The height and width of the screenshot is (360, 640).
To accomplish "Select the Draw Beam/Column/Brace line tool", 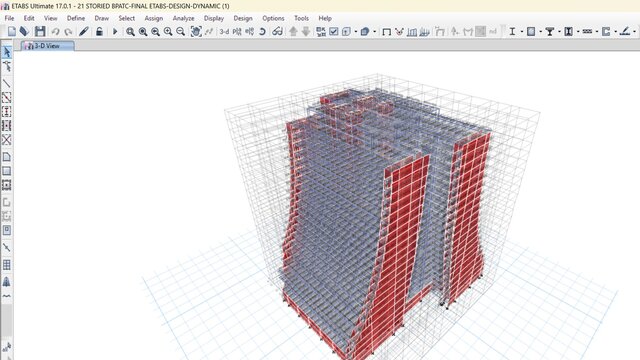I will coord(7,83).
